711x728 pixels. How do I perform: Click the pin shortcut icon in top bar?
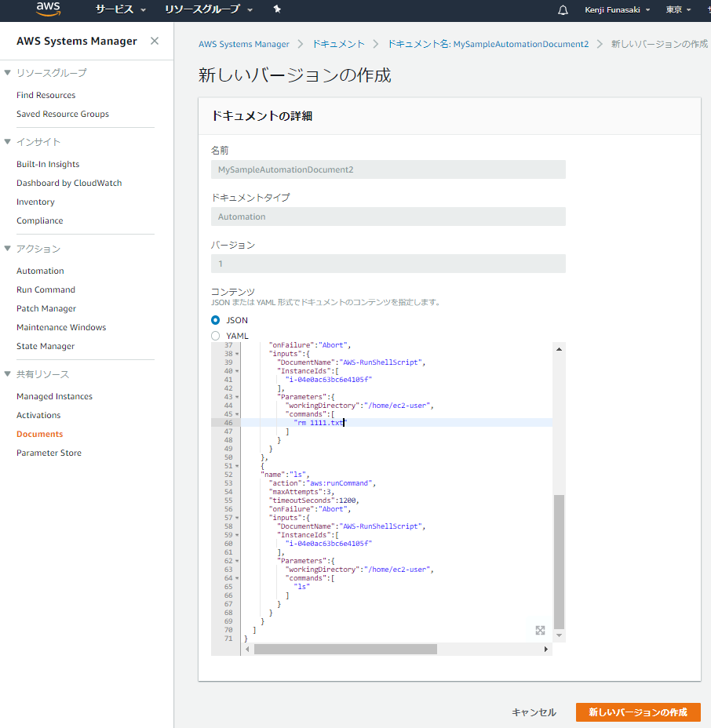pyautogui.click(x=277, y=9)
